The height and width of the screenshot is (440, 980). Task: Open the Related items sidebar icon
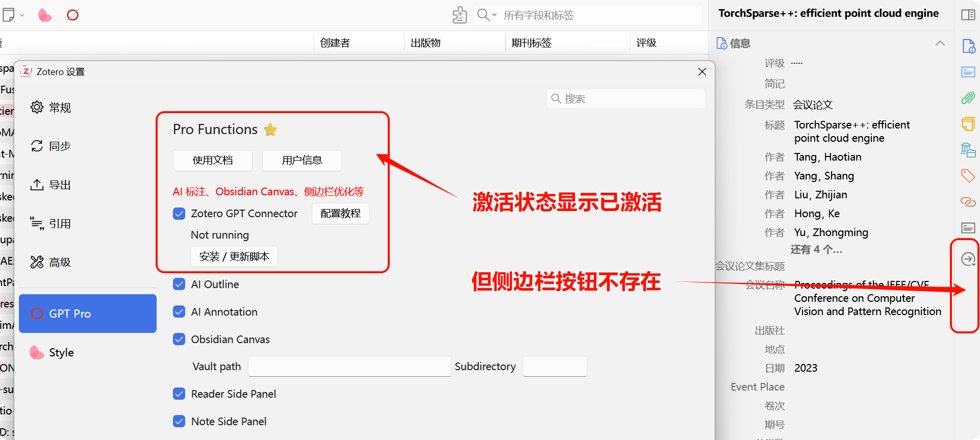tap(968, 202)
